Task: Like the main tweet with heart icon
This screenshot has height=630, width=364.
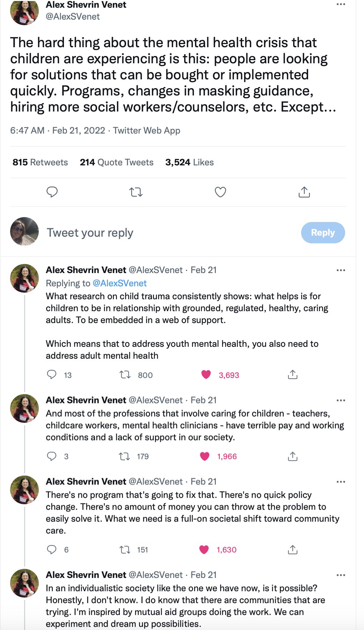Action: 220,192
